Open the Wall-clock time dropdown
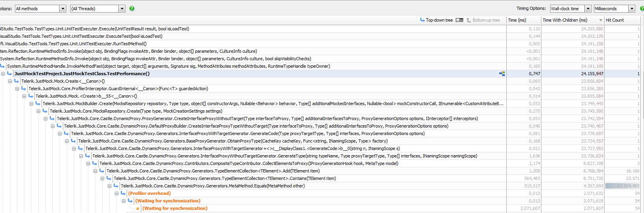This screenshot has height=213, width=644. pyautogui.click(x=588, y=9)
